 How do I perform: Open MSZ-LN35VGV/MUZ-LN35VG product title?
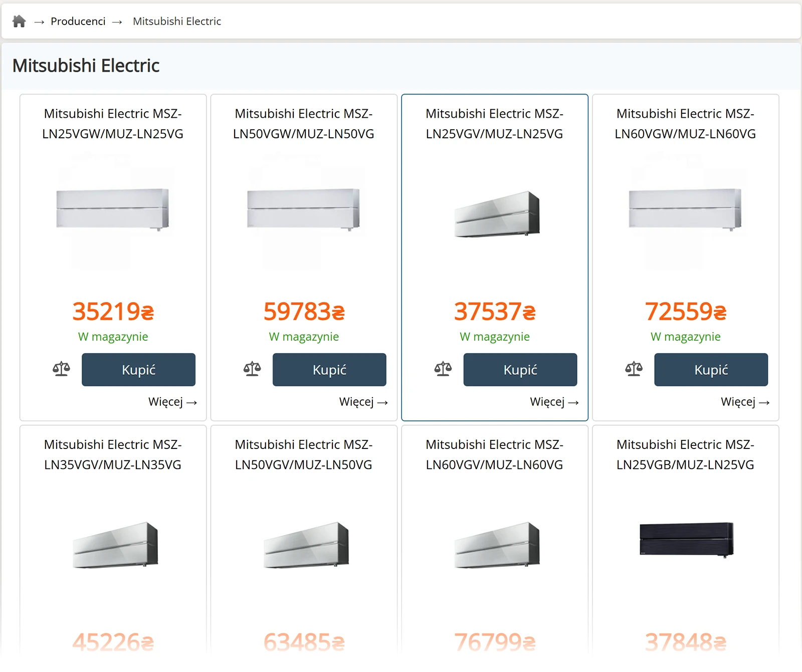[113, 455]
